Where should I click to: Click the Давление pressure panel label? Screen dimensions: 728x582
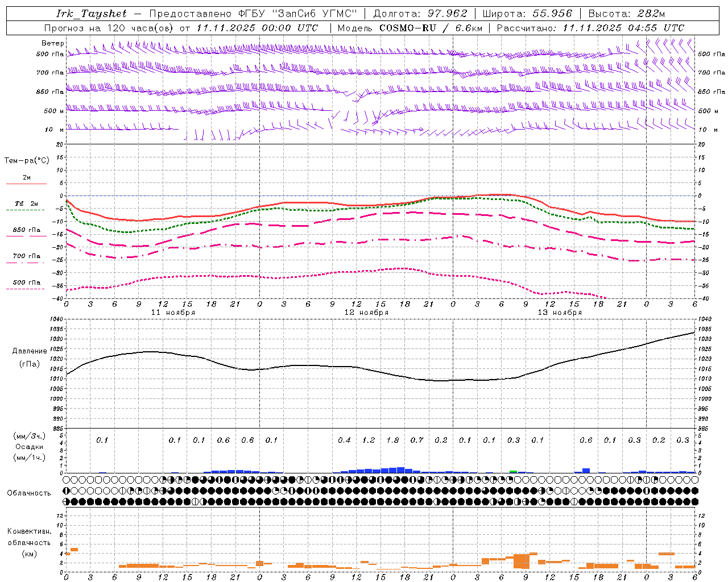28,351
